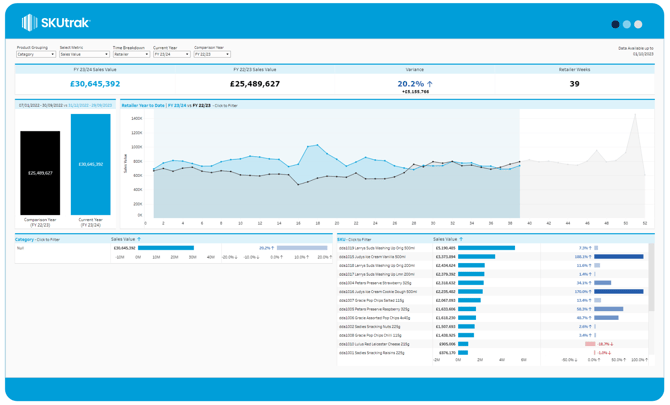Open the Select Metric dropdown
The image size is (670, 405).
[x=83, y=54]
